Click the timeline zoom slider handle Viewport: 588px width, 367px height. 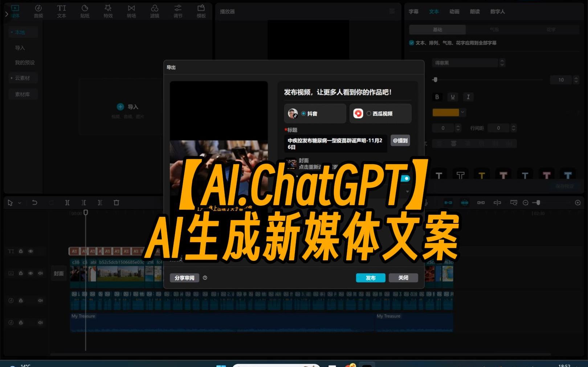pyautogui.click(x=538, y=203)
